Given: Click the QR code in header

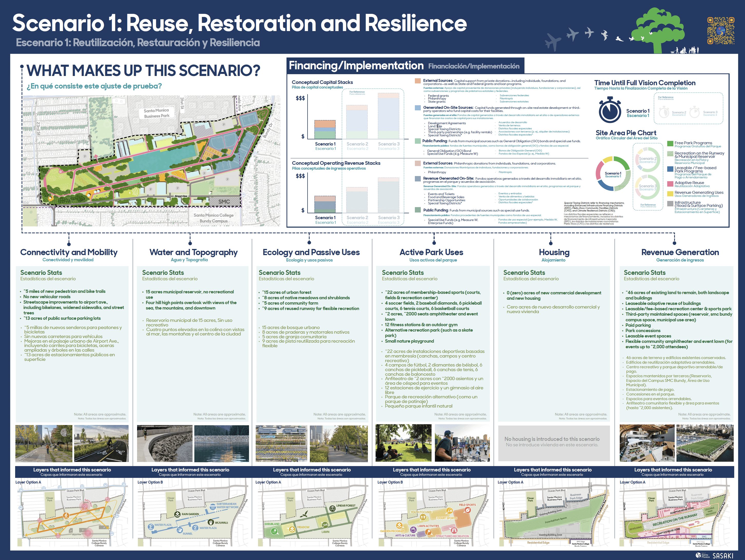Looking at the screenshot, I should (x=720, y=31).
